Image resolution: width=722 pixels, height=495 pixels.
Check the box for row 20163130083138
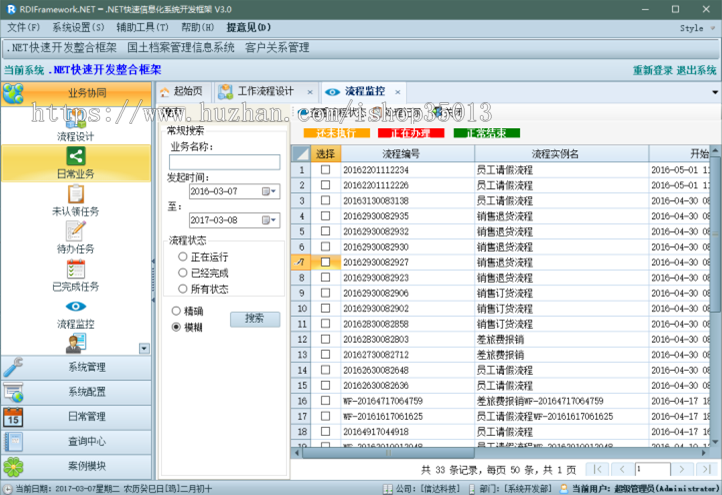point(326,200)
